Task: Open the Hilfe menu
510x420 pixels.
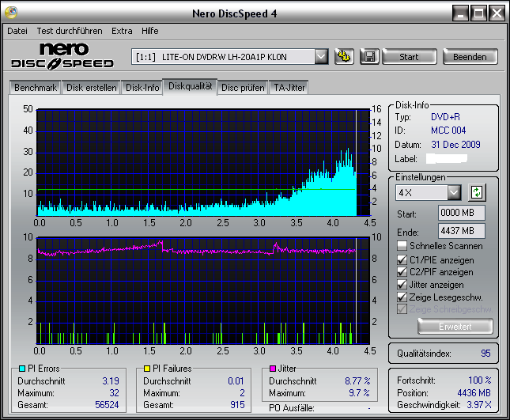Action: 150,31
